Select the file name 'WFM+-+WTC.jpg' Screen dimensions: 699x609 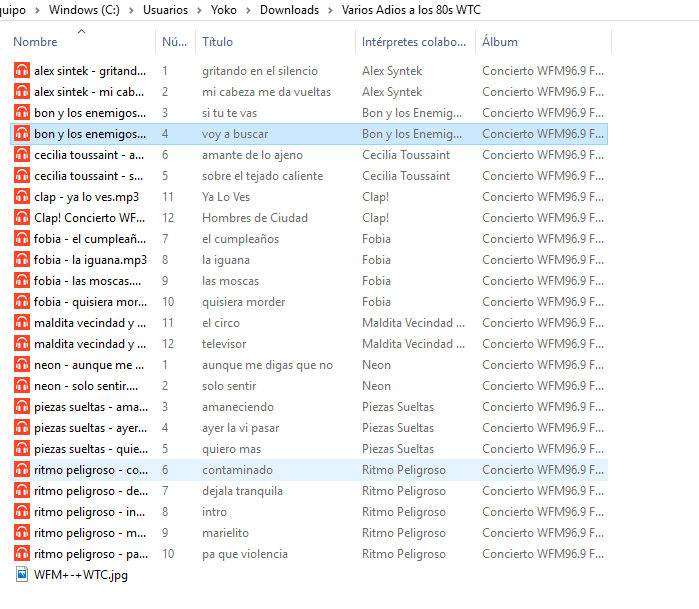coord(81,575)
